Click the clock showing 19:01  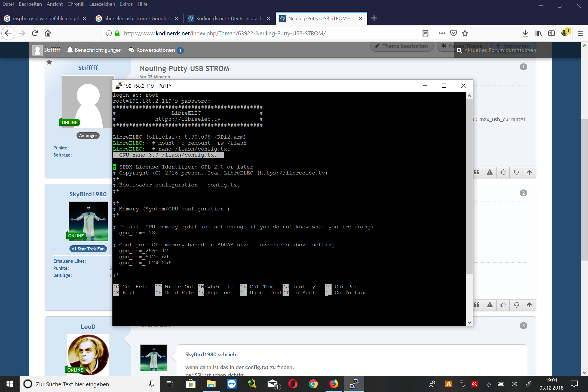pyautogui.click(x=551, y=380)
